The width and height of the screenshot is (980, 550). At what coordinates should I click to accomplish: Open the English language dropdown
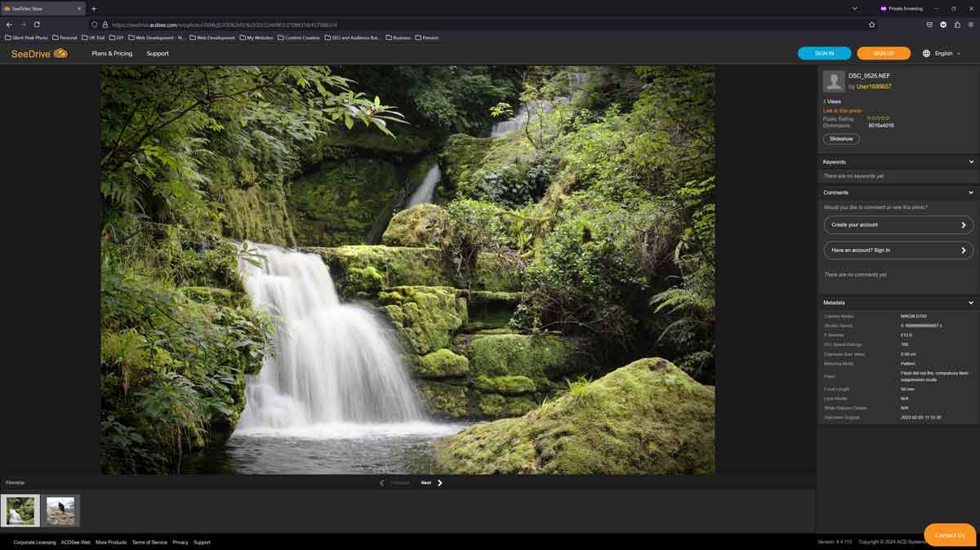(x=943, y=52)
